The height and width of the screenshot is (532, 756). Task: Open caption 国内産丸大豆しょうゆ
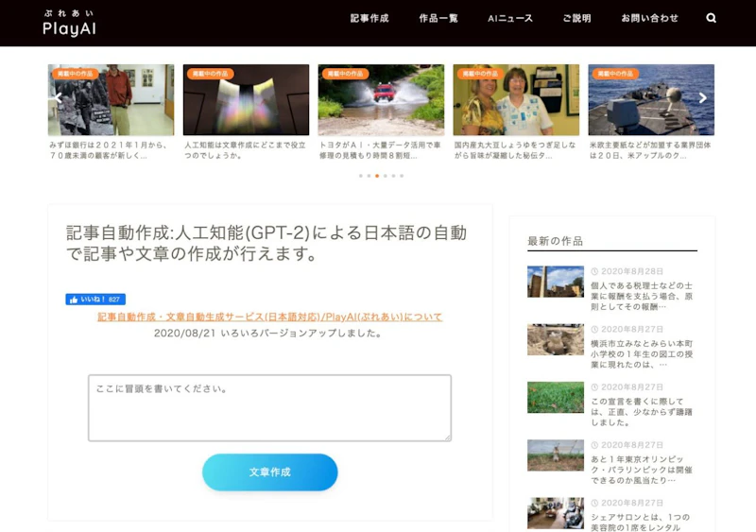515,150
